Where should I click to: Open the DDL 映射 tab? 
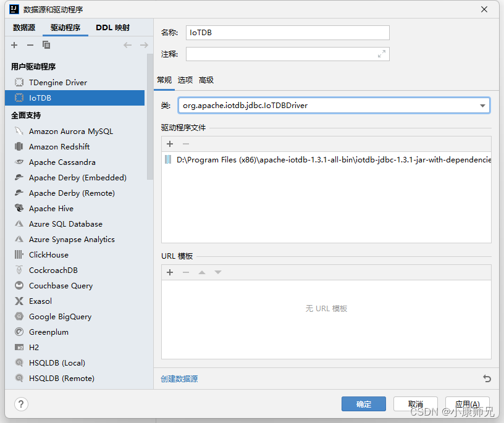pyautogui.click(x=112, y=27)
